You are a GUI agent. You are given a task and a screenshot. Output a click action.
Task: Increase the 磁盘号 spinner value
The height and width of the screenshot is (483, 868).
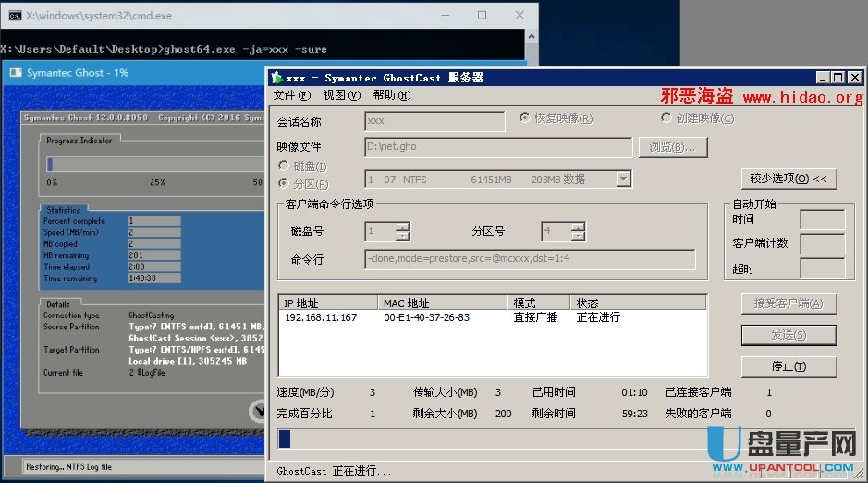(x=402, y=227)
